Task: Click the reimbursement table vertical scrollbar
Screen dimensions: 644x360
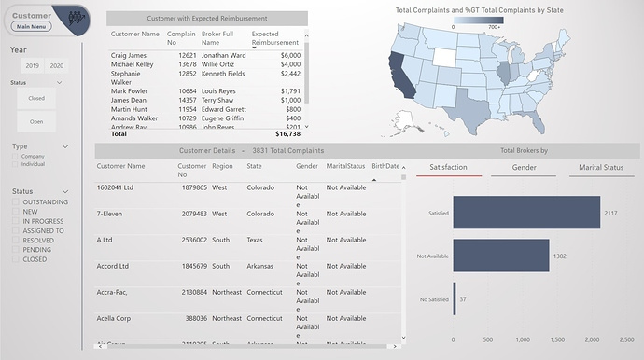Action: [x=306, y=72]
